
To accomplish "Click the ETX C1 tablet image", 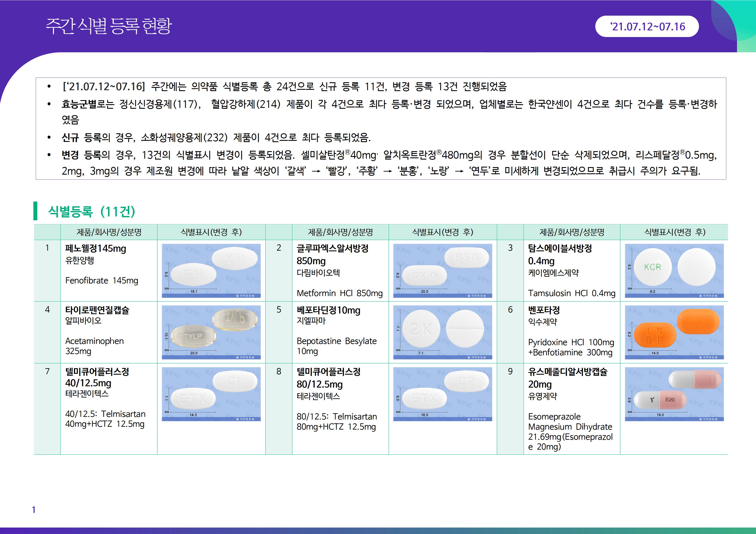I will [x=211, y=394].
